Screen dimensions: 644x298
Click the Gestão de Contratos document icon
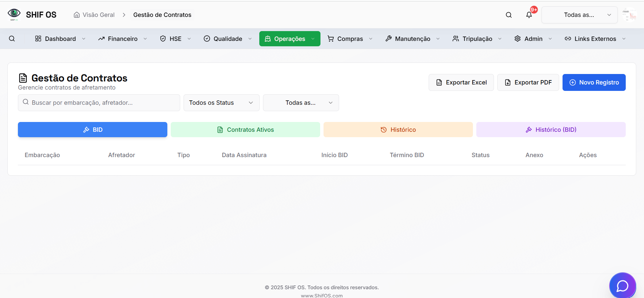[x=23, y=78]
